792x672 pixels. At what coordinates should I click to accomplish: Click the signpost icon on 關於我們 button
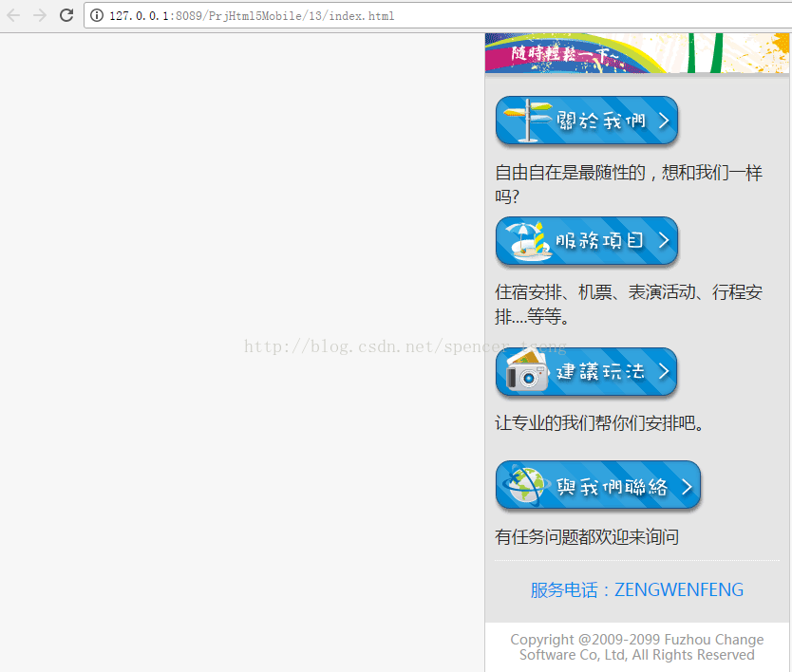point(527,121)
